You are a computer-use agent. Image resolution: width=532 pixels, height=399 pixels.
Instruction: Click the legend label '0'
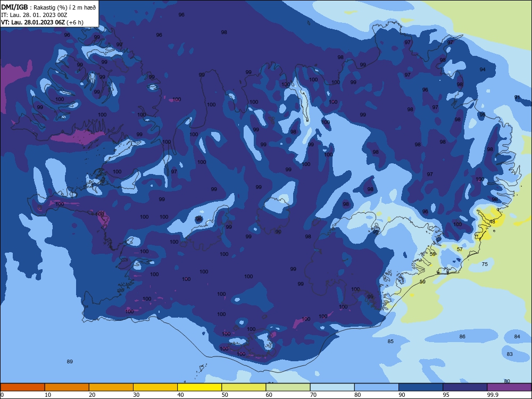(x=2, y=395)
